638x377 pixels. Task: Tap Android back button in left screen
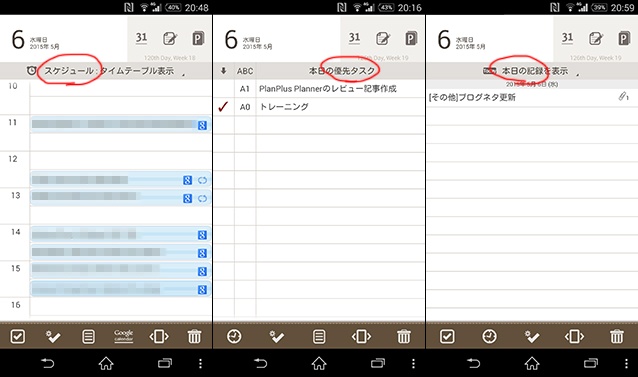pos(47,363)
